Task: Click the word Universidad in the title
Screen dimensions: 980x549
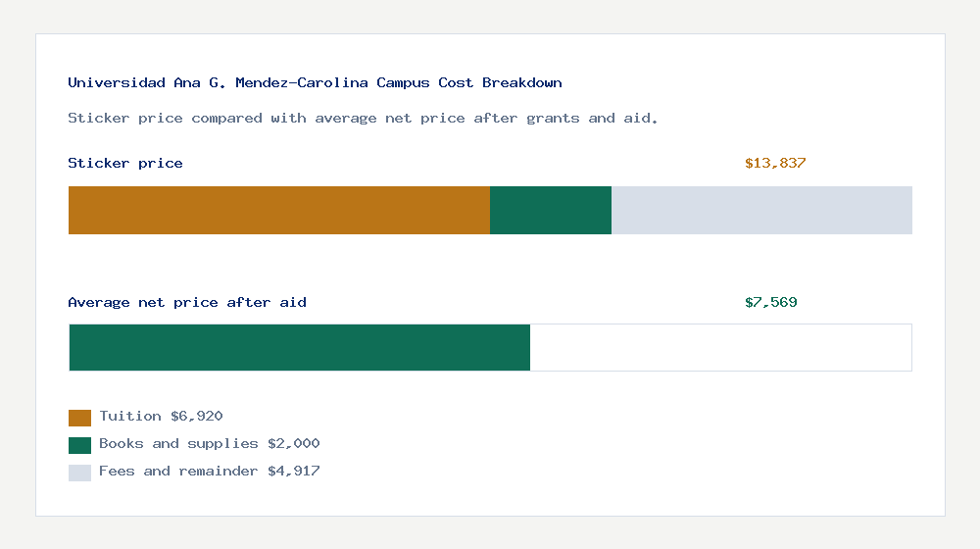Action: point(117,83)
